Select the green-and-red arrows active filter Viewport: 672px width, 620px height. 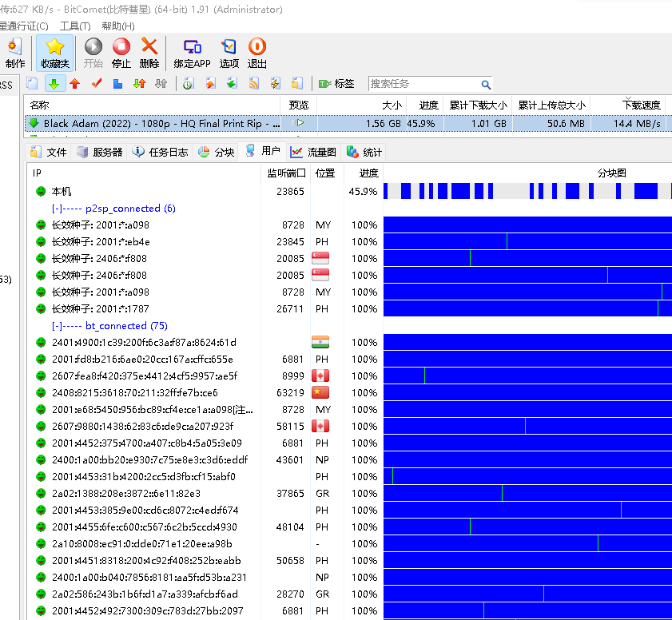139,84
